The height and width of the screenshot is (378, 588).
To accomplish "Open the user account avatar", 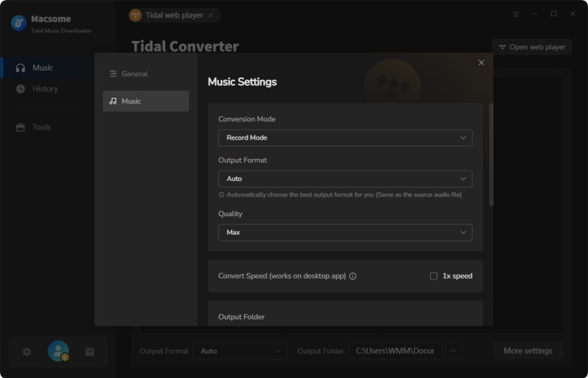I will 58,351.
